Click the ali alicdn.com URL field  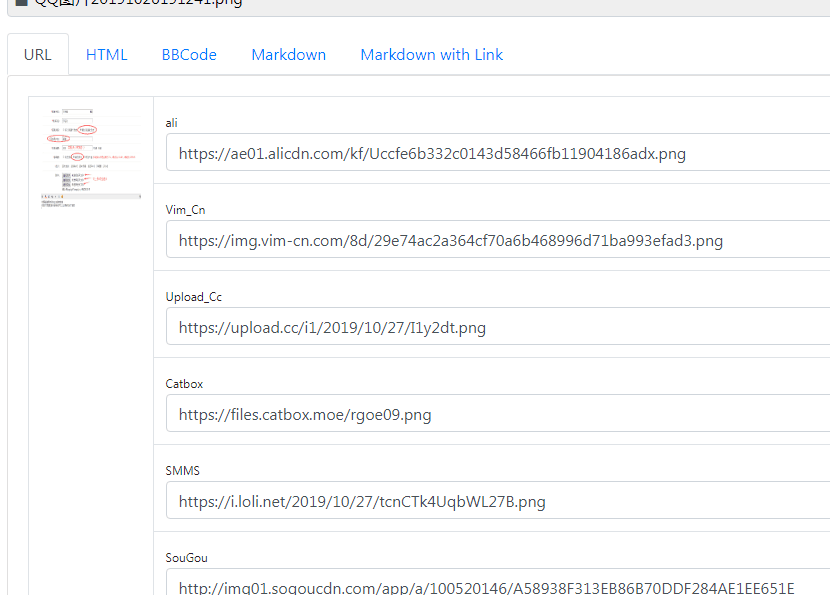pyautogui.click(x=497, y=154)
